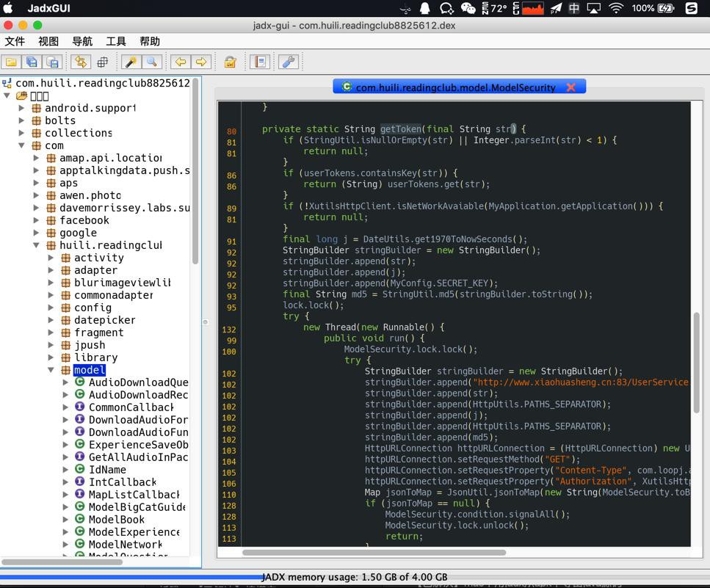Click the Export as gradle project icon
710x588 pixels.
(x=52, y=62)
